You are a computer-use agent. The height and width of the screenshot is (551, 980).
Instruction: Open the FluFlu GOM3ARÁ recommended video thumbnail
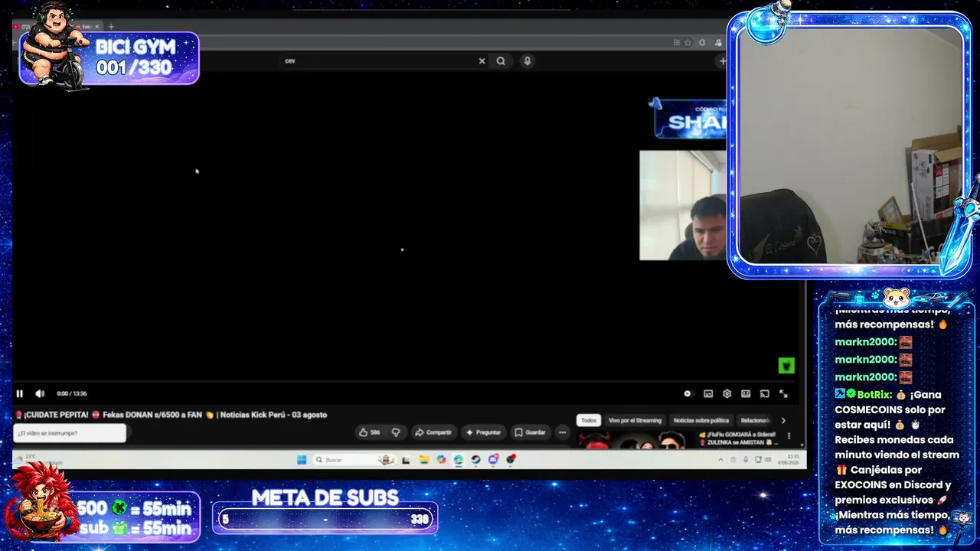(x=634, y=440)
